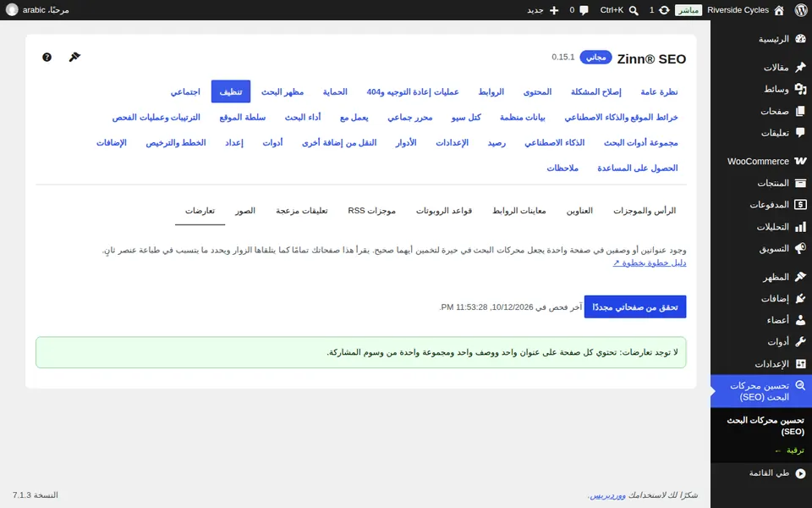
Task: Open the الروابط tab
Action: (x=491, y=91)
